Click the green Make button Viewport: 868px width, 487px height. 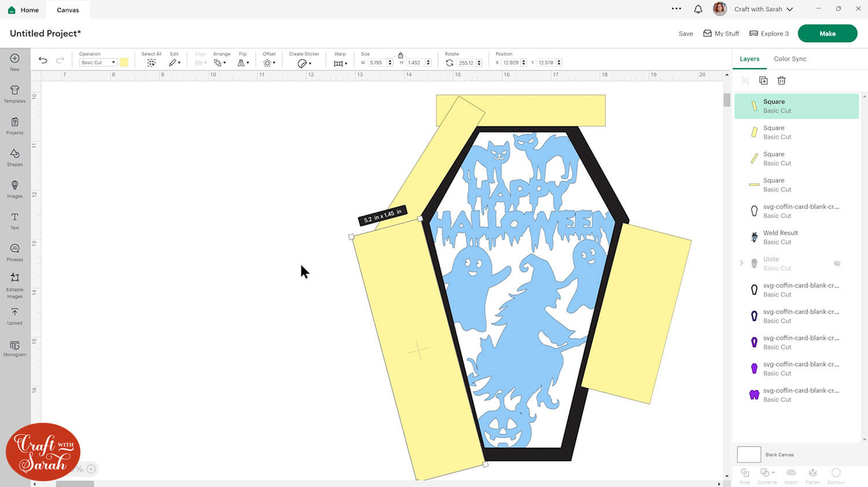pos(827,34)
